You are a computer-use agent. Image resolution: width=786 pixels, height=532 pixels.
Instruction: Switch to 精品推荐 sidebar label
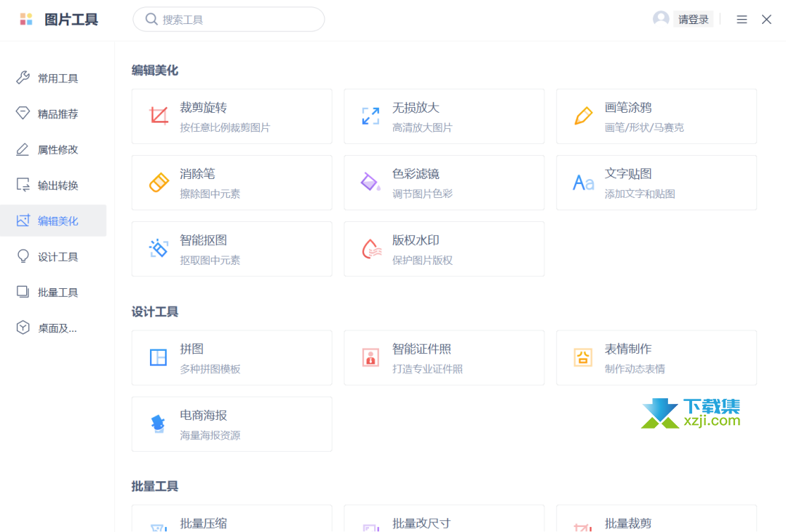(x=58, y=114)
